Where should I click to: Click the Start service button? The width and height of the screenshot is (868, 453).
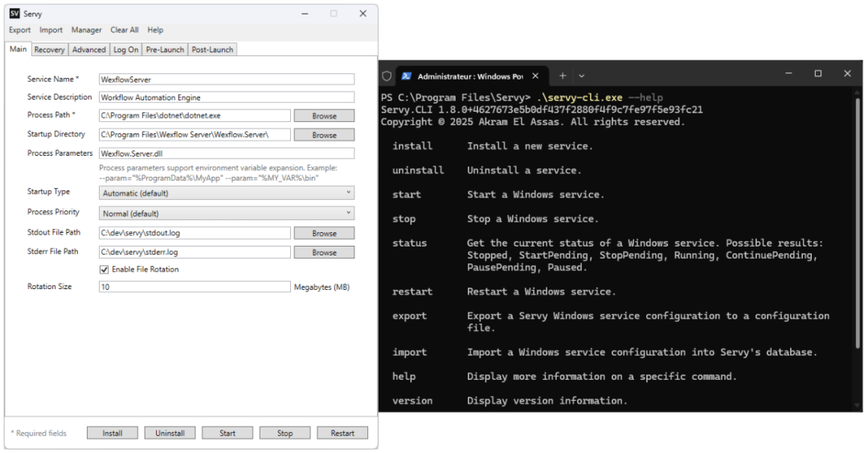227,433
